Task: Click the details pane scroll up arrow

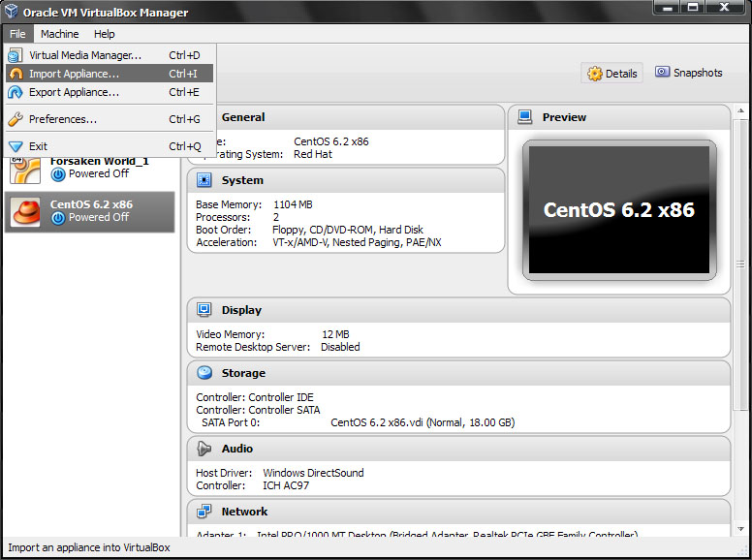Action: click(x=741, y=110)
